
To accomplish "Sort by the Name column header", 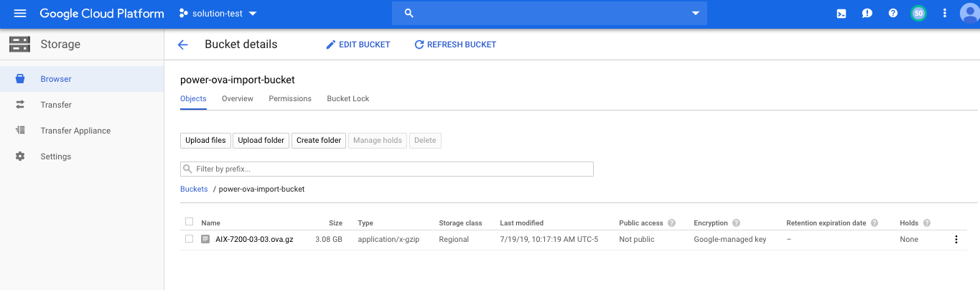I will point(210,223).
